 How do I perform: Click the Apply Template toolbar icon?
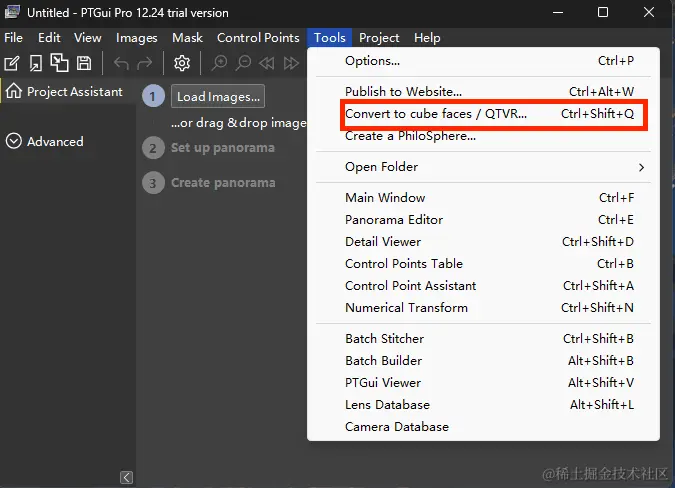[x=59, y=63]
